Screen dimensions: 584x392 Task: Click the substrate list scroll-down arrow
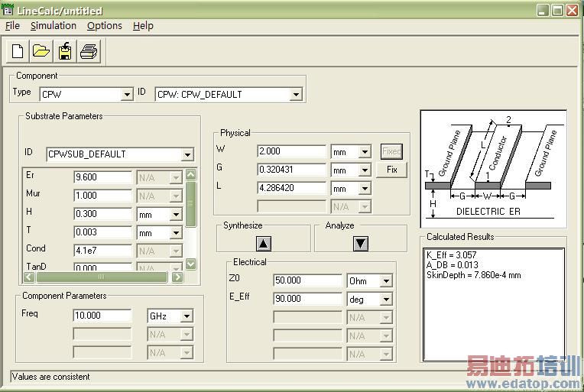tap(191, 264)
